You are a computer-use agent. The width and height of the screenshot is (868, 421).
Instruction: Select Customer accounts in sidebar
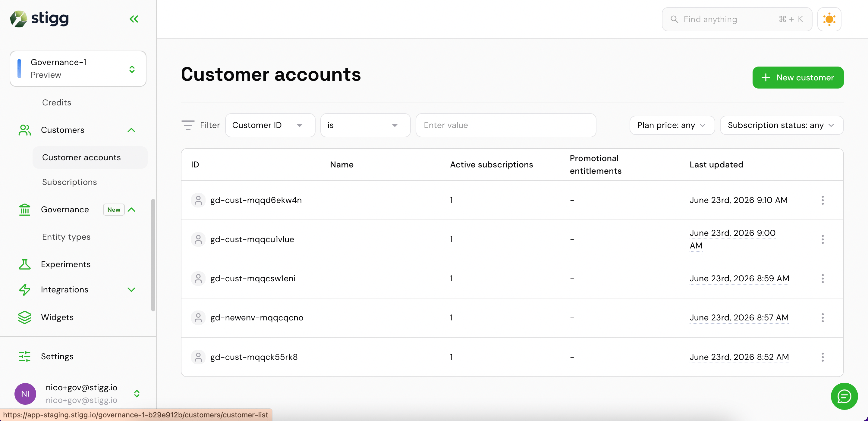pyautogui.click(x=90, y=157)
